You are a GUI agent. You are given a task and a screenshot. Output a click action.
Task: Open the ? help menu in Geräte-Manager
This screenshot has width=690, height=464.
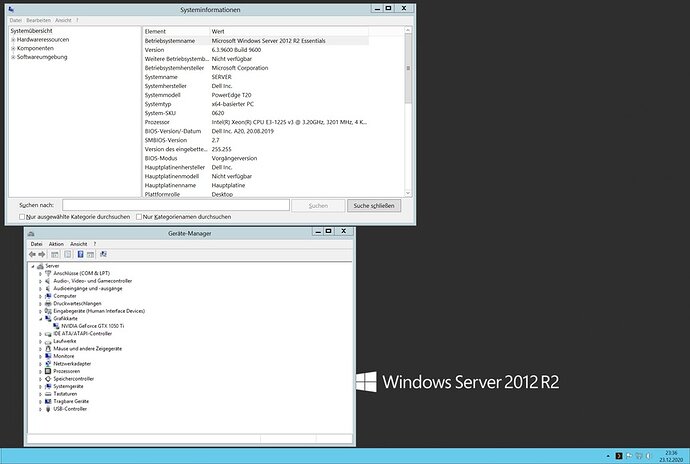click(x=94, y=244)
